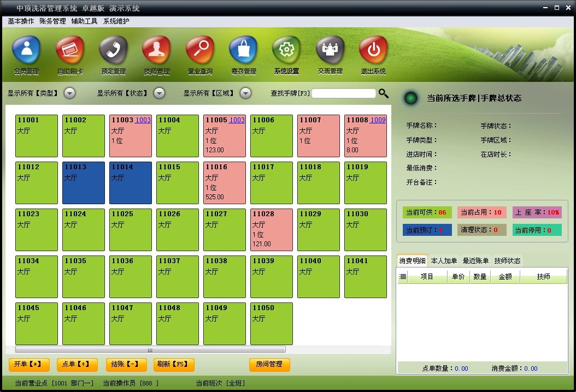Click in the 查找手牌[F3] search field
Screen dimensions: 576x392
[344, 93]
